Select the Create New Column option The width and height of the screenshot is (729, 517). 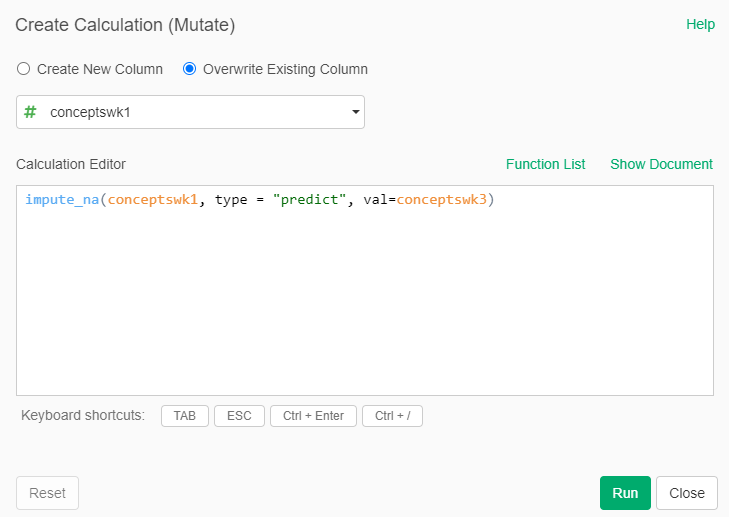point(24,69)
